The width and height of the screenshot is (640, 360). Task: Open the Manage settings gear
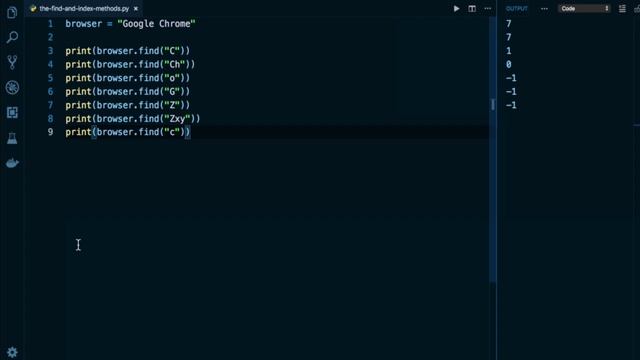coord(12,352)
